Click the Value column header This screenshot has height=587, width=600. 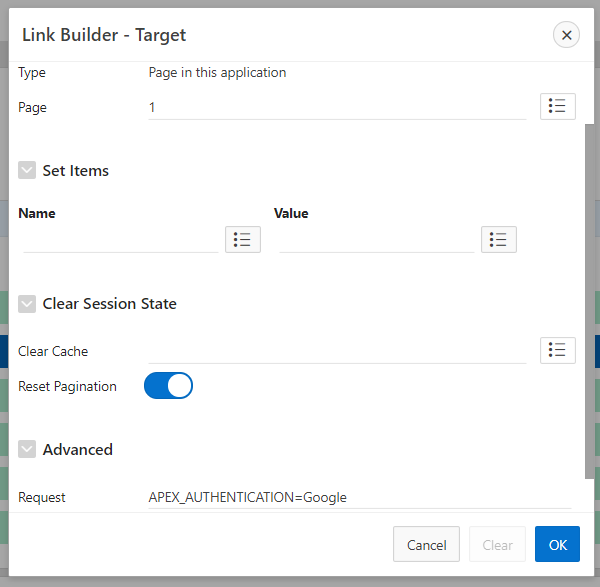291,213
